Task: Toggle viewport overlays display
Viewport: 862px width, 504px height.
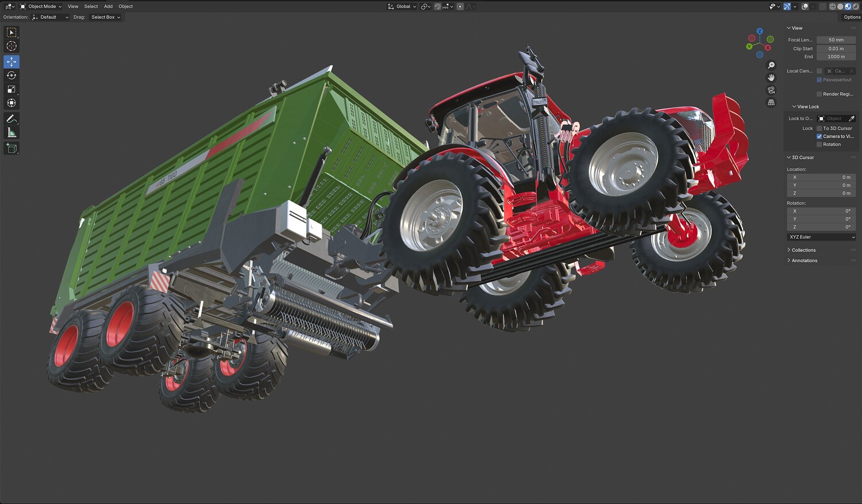Action: 805,6
